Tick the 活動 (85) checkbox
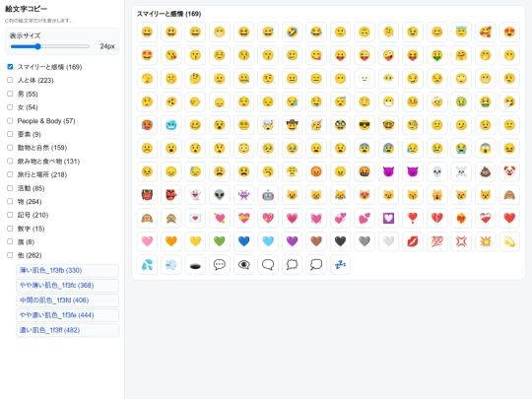 click(x=10, y=187)
